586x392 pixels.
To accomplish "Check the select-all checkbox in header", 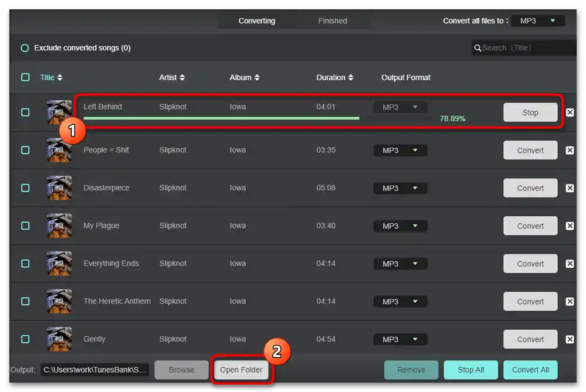I will [x=25, y=77].
